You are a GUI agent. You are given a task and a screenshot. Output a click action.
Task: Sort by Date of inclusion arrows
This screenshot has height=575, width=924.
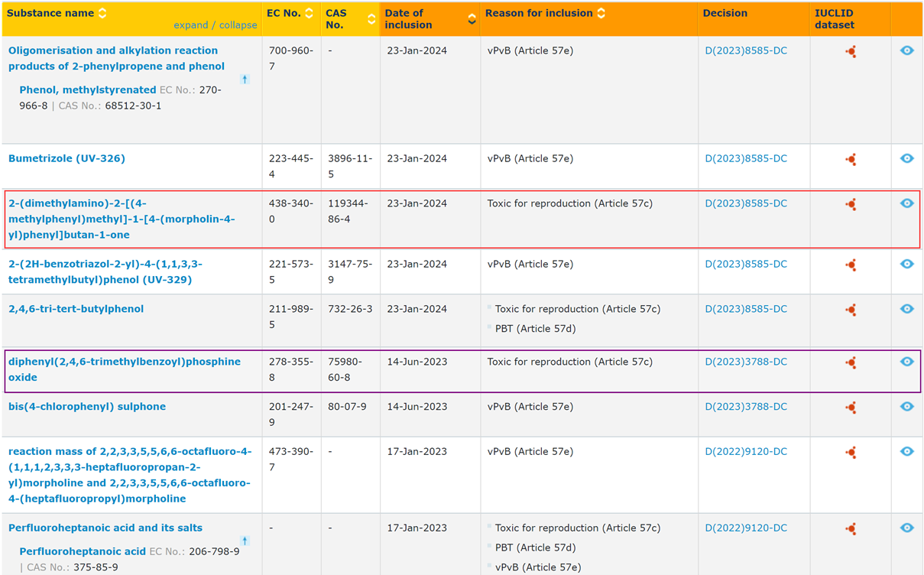pyautogui.click(x=472, y=19)
